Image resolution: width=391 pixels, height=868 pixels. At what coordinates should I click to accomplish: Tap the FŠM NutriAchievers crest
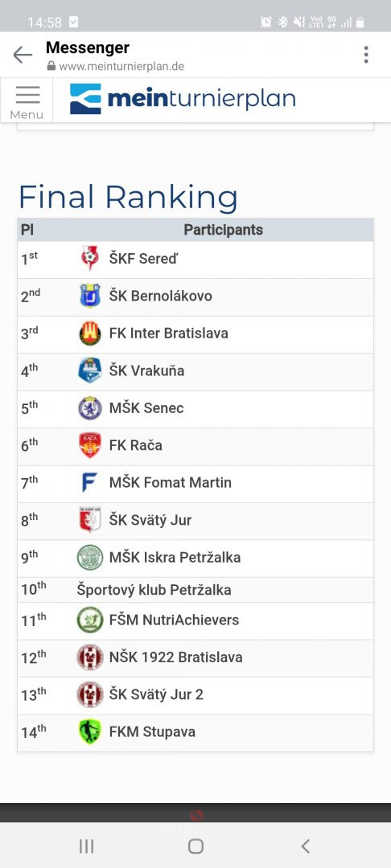90,620
